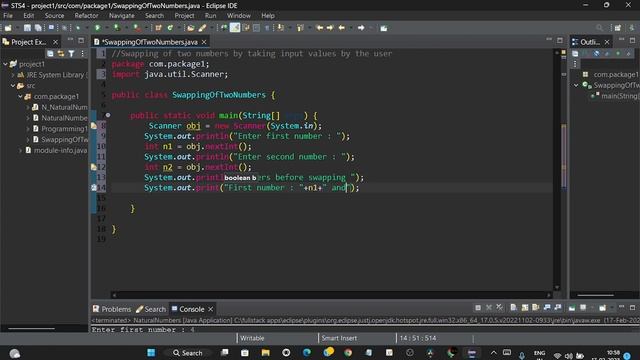This screenshot has height=360, width=640.
Task: Toggle Show Whitespace Characters in the toolbar
Action: pyautogui.click(x=267, y=28)
